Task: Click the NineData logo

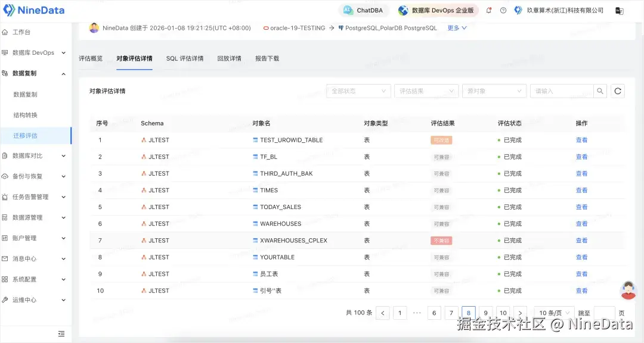Action: click(33, 10)
